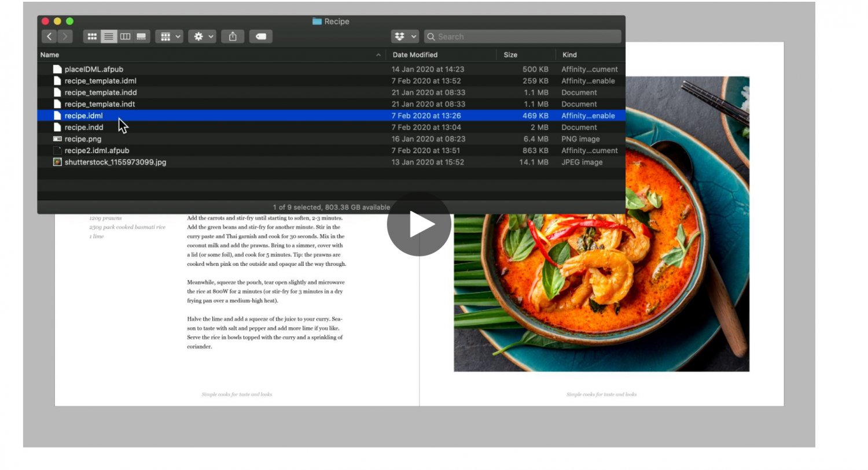This screenshot has width=868, height=470.
Task: Click the recipe_template.indd document icon
Action: click(57, 92)
